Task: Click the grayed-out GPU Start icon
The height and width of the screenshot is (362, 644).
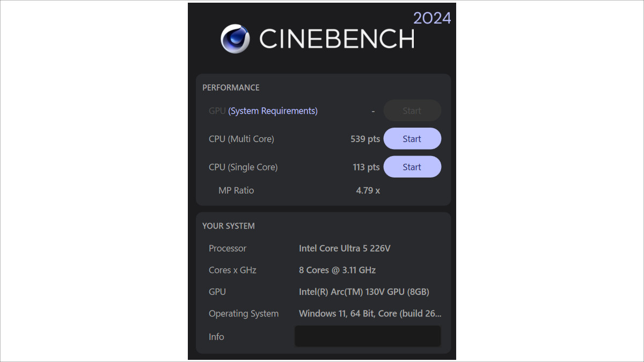Action: (x=412, y=110)
